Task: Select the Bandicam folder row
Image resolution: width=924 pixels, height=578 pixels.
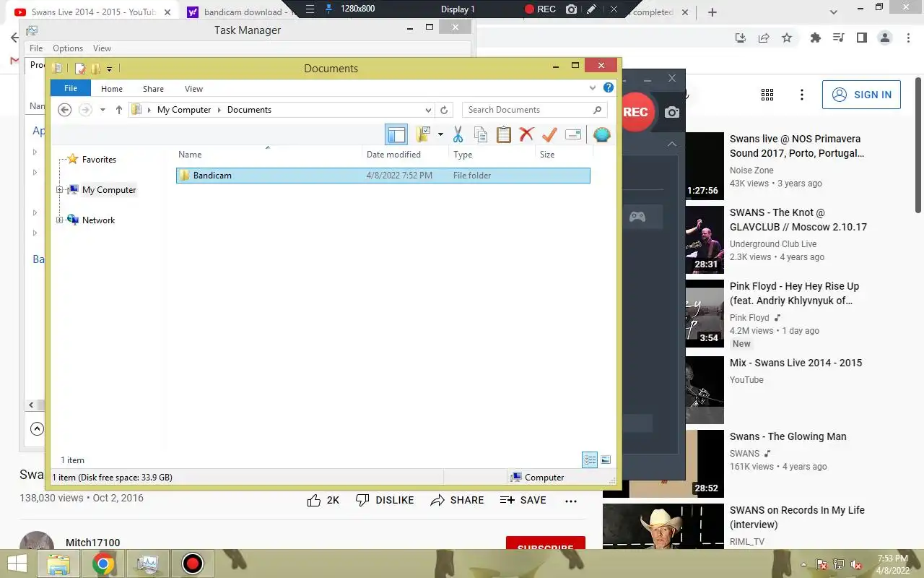Action: [383, 176]
